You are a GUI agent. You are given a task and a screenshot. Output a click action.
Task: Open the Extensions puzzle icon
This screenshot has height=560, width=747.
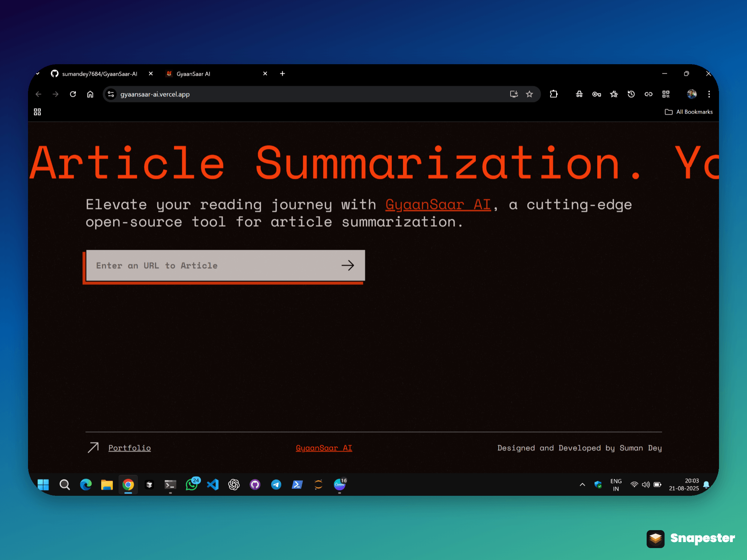(x=554, y=94)
